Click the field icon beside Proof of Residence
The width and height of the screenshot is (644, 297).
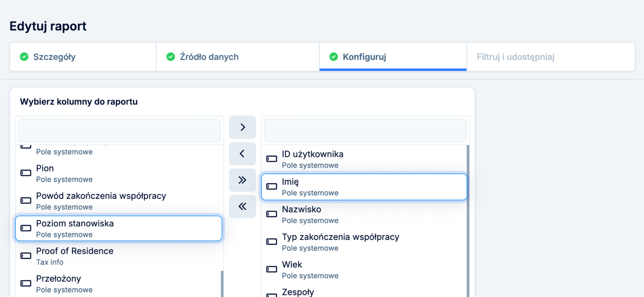(x=26, y=256)
